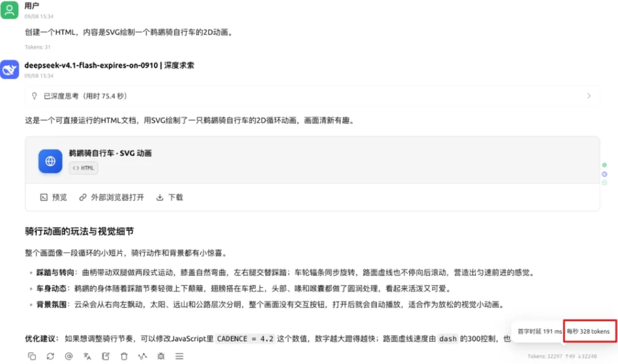The image size is (618, 364).
Task: Translate the message with translate icon
Action: 87,356
